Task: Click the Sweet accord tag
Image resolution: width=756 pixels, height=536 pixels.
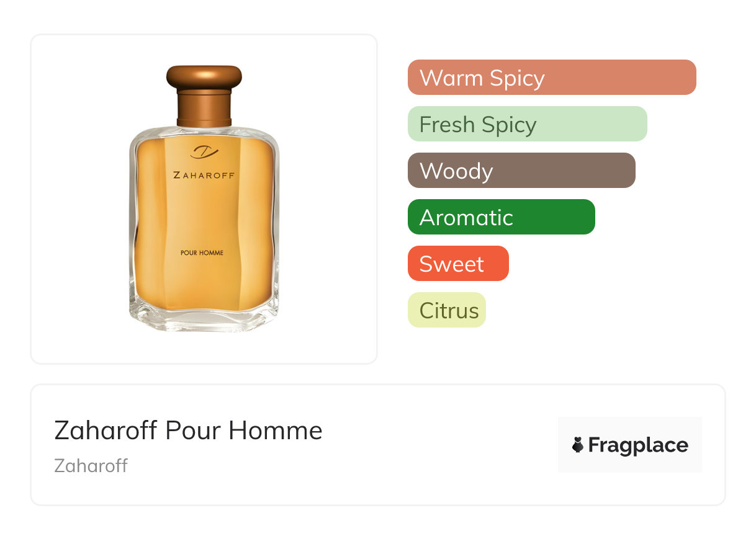Action: point(458,264)
